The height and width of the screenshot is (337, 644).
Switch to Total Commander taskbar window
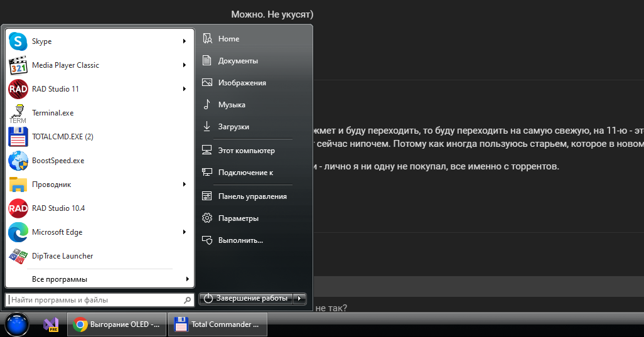pos(218,324)
